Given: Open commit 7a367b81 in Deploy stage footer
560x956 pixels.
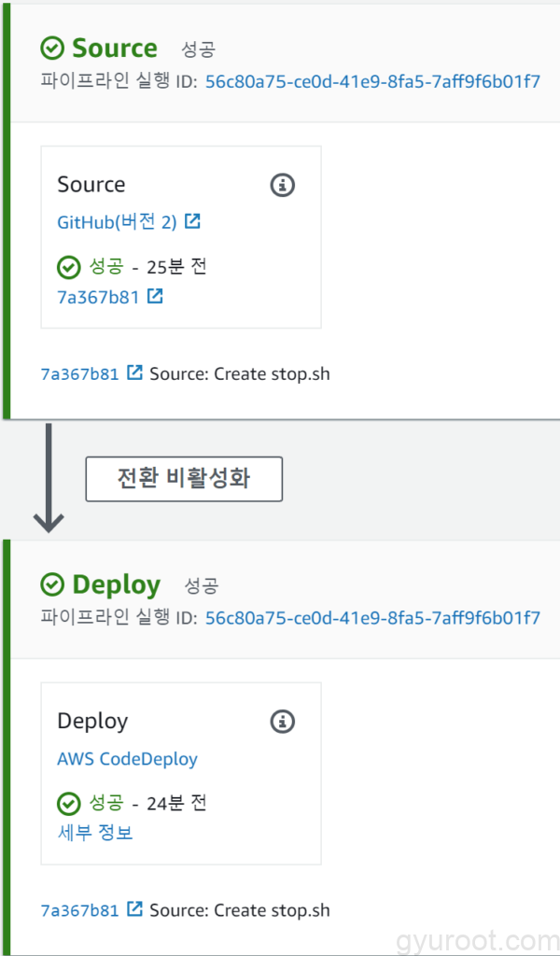Looking at the screenshot, I should (x=80, y=910).
